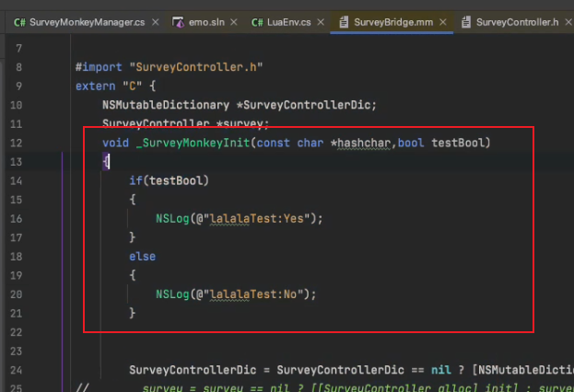The image size is (574, 392).
Task: Click if(testBool) condition on line 14
Action: tap(169, 180)
